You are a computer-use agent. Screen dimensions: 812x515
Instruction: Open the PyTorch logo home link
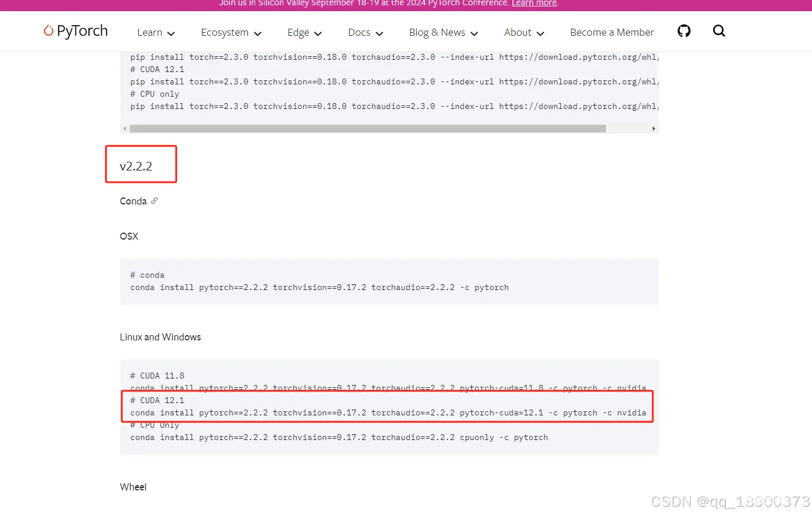[x=76, y=31]
